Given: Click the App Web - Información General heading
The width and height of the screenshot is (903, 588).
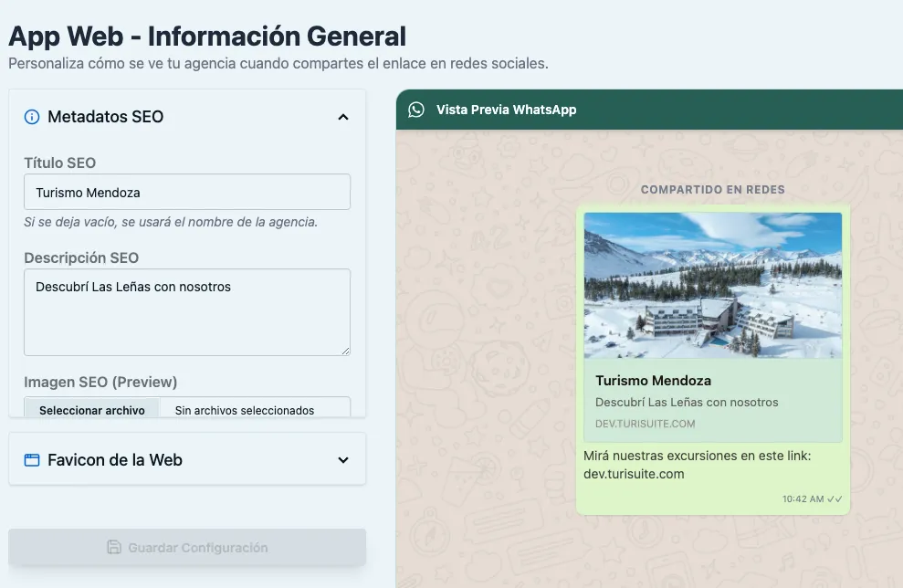Looking at the screenshot, I should point(207,37).
